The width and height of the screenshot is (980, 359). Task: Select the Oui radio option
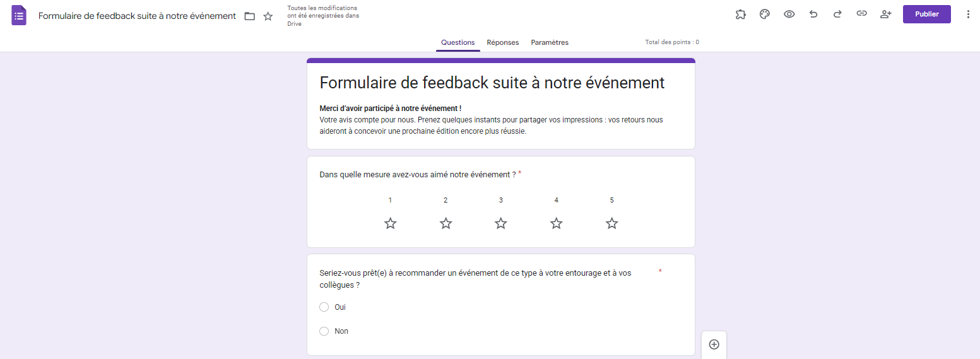324,307
